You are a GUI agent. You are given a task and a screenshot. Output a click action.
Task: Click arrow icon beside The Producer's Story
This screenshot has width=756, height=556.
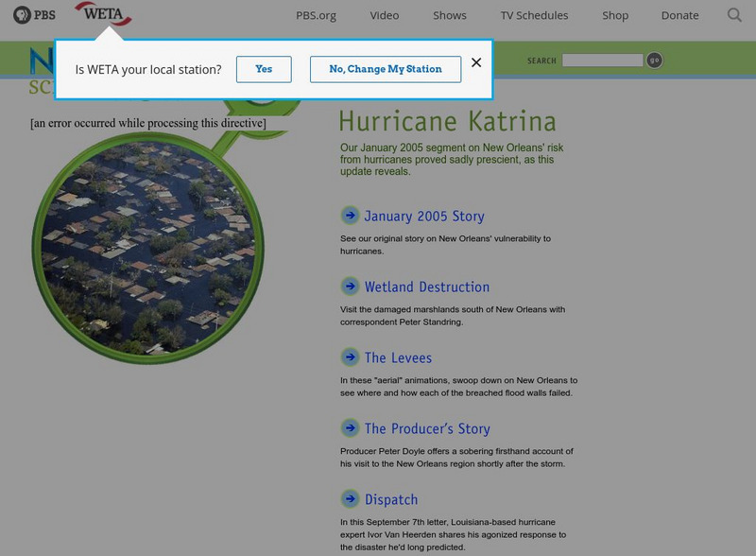pyautogui.click(x=350, y=427)
